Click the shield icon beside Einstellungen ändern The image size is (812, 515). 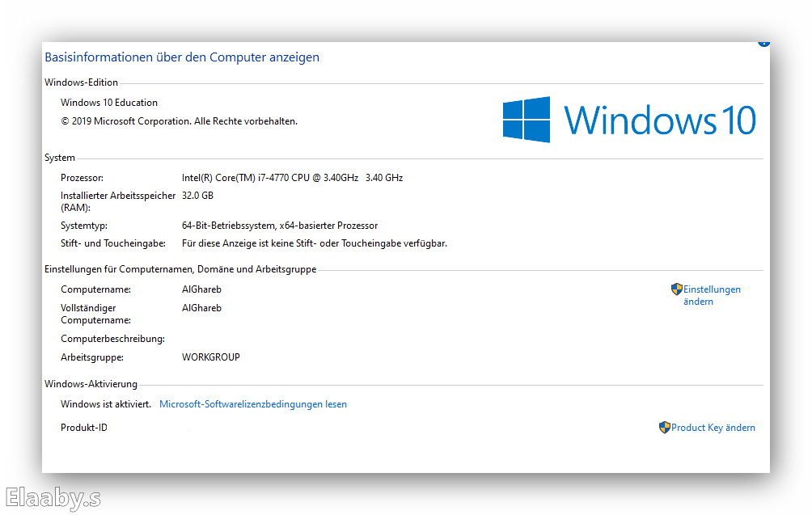pos(677,289)
